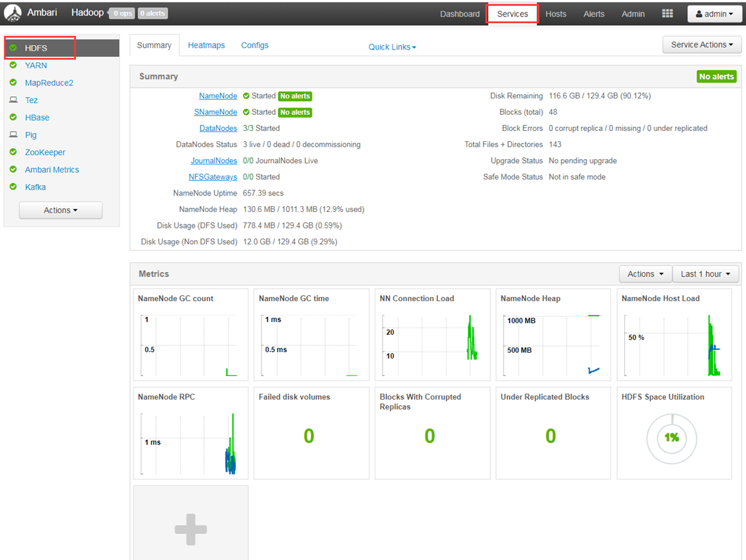Click the client laptop icon beside Pig
746x560 pixels.
click(13, 135)
